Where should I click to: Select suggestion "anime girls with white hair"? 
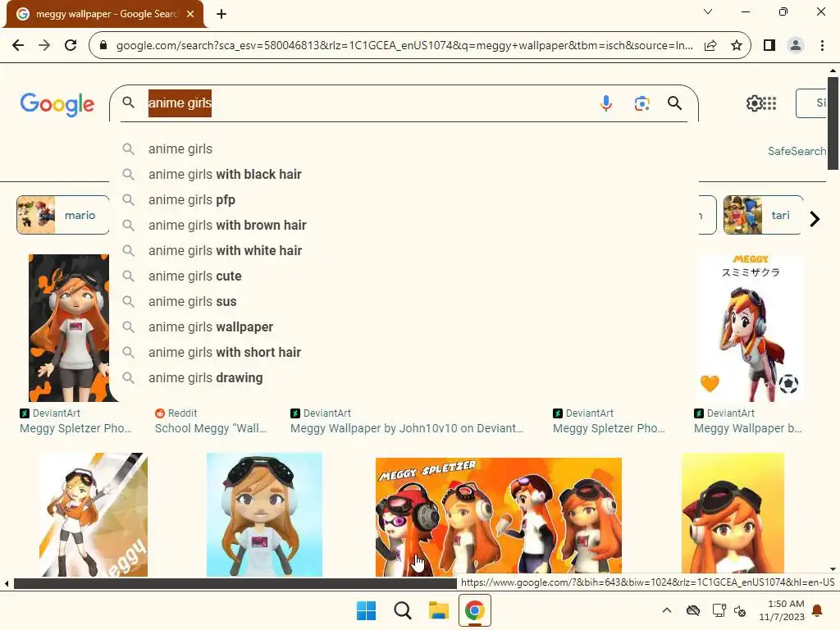tap(404, 251)
